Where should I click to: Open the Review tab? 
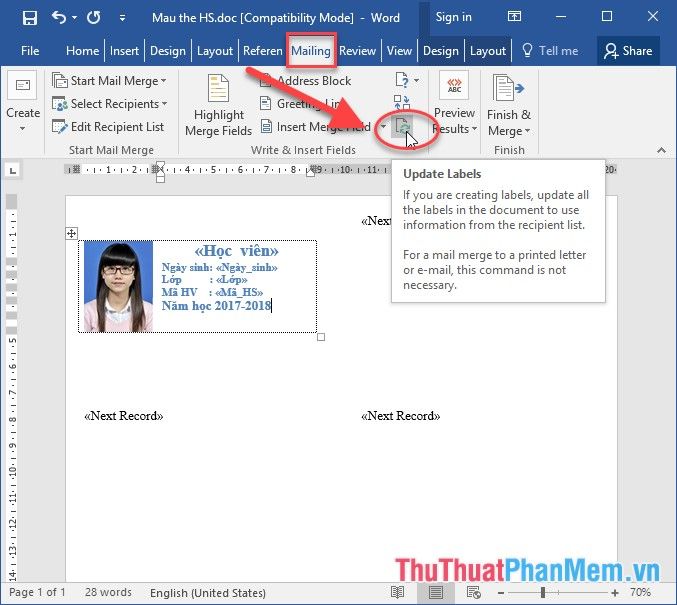click(x=357, y=51)
